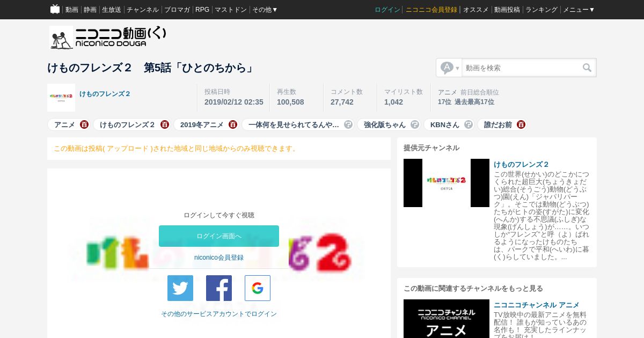Open ランキング in top bar
This screenshot has width=644, height=338.
[541, 10]
